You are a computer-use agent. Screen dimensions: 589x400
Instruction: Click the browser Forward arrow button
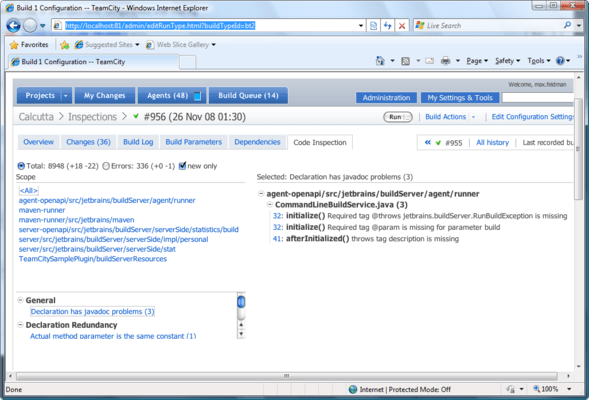click(x=30, y=26)
